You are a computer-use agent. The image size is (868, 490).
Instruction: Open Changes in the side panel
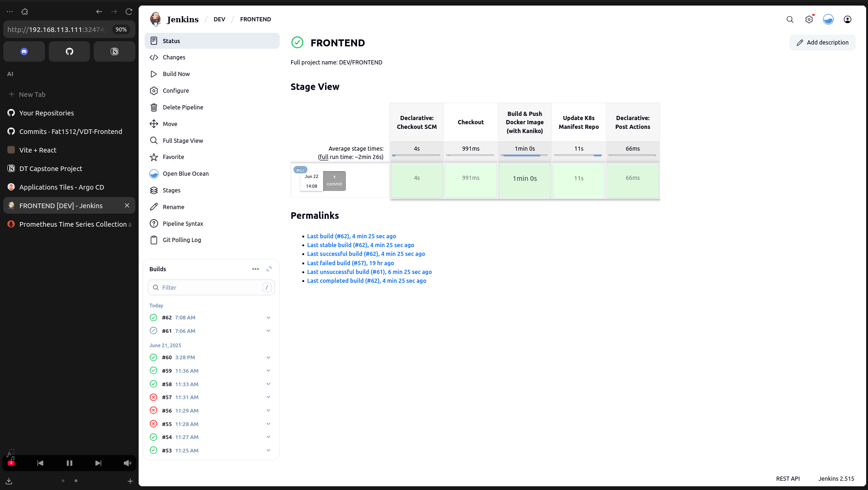click(x=212, y=57)
